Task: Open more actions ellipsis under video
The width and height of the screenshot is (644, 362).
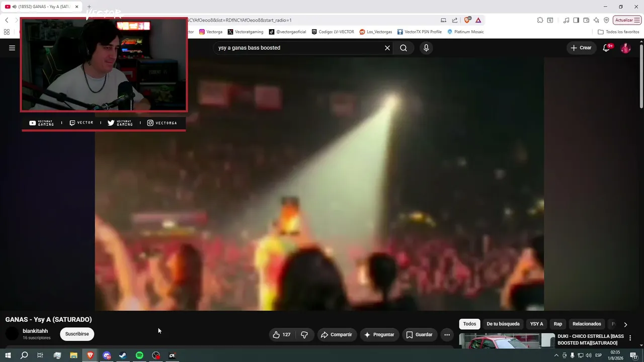Action: point(447,334)
